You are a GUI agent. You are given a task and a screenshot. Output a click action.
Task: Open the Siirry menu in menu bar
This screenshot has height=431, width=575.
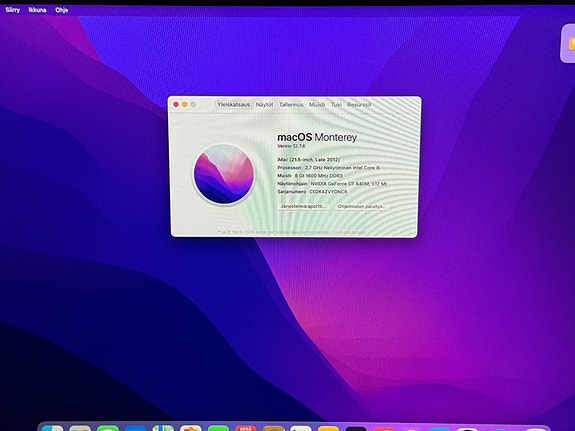12,10
